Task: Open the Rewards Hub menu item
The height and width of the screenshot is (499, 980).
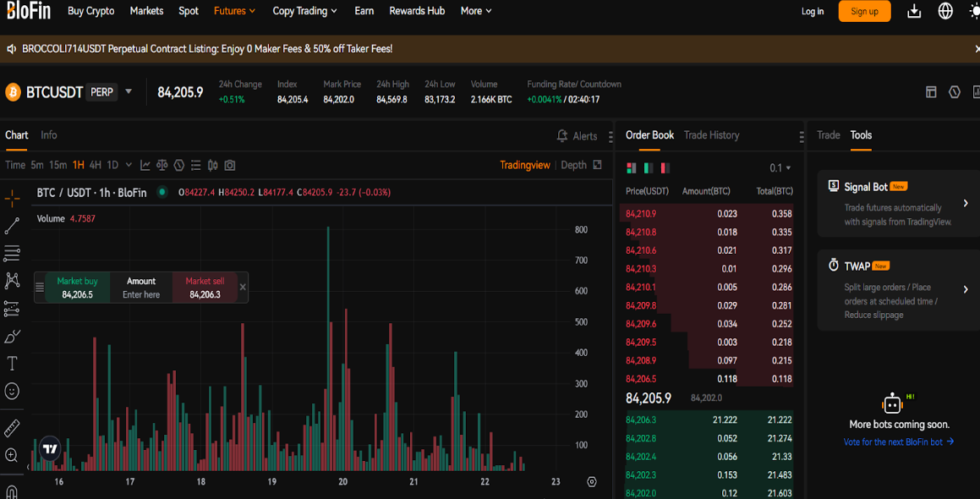Action: click(417, 11)
